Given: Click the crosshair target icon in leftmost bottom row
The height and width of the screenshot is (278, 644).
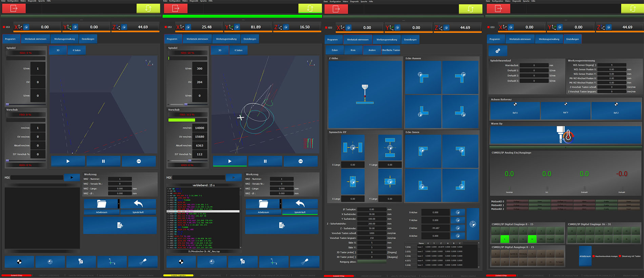Looking at the screenshot, I should pos(50,262).
